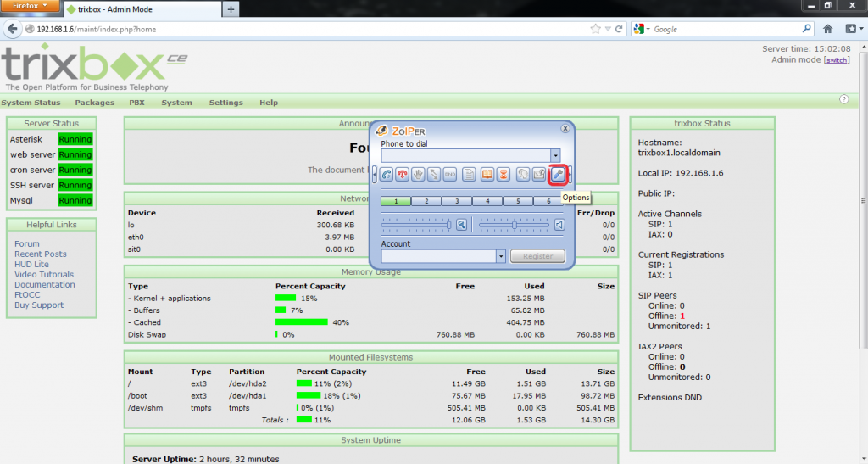Viewport: 868px width, 464px height.
Task: Click the orange hourglass icon in Zoiper
Action: click(x=504, y=175)
